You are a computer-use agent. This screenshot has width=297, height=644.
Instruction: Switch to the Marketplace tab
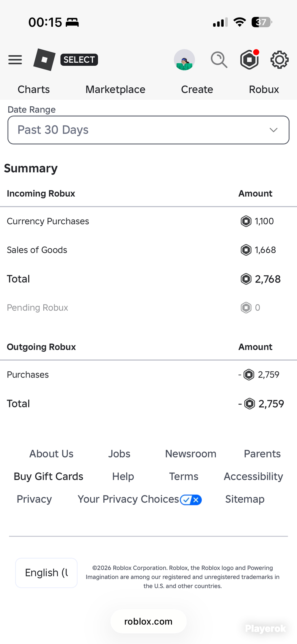tap(116, 89)
